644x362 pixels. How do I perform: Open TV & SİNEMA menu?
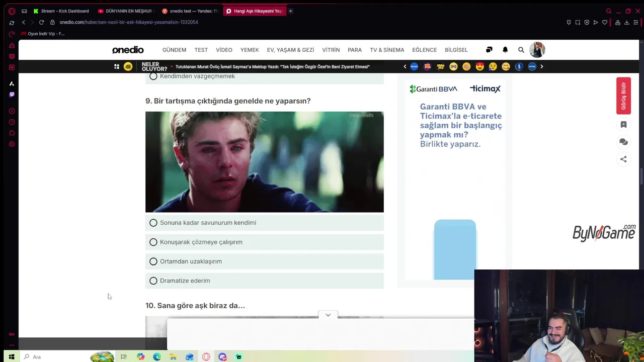point(387,50)
